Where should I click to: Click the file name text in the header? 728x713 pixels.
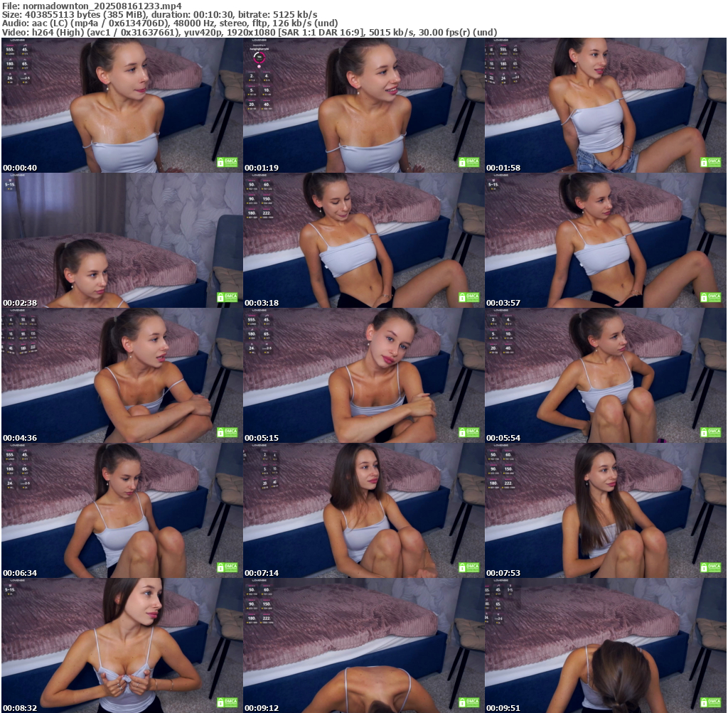pos(92,5)
